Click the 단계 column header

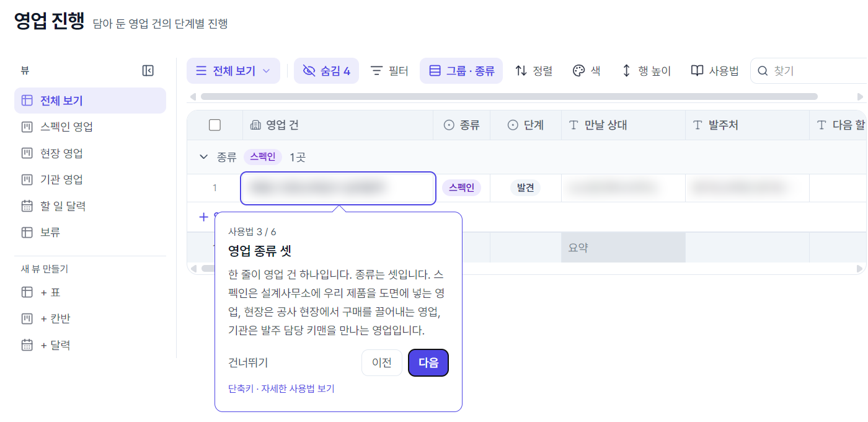tap(526, 125)
